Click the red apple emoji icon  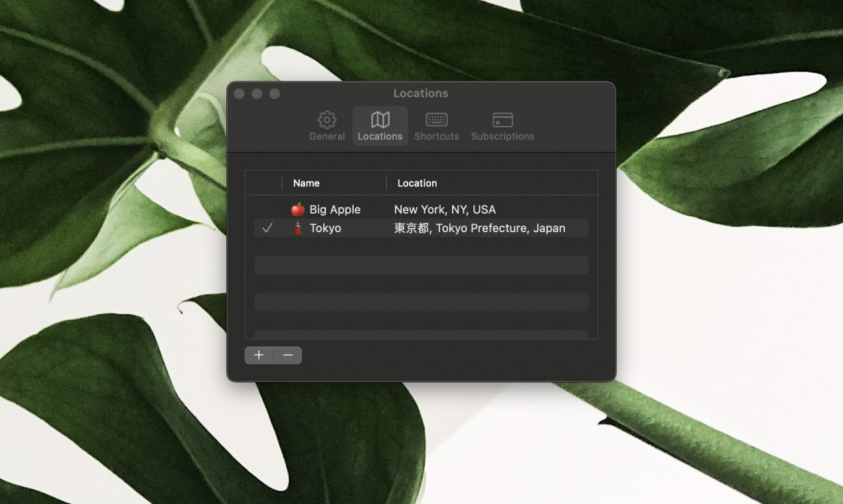(298, 210)
